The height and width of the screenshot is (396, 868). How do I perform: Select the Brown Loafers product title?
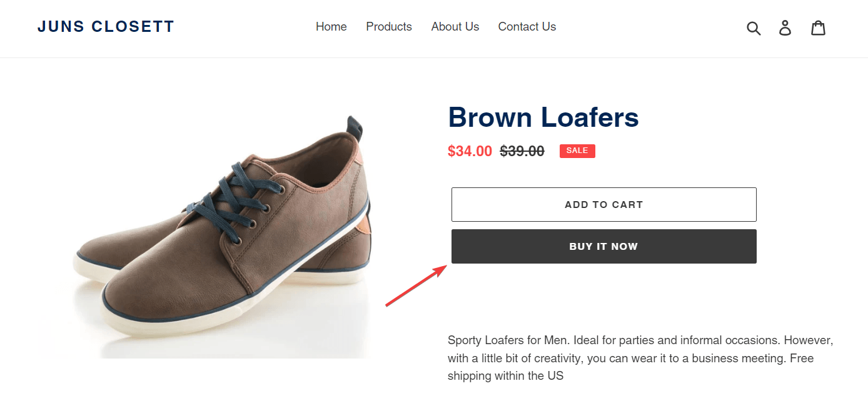tap(543, 117)
